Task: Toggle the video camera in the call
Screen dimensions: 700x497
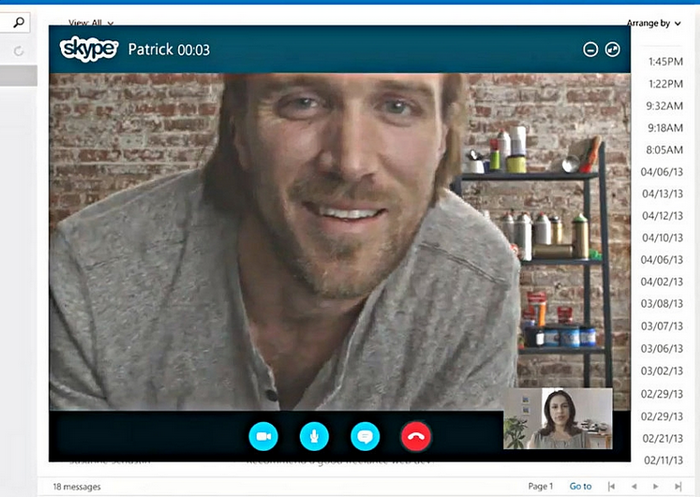Action: (263, 436)
